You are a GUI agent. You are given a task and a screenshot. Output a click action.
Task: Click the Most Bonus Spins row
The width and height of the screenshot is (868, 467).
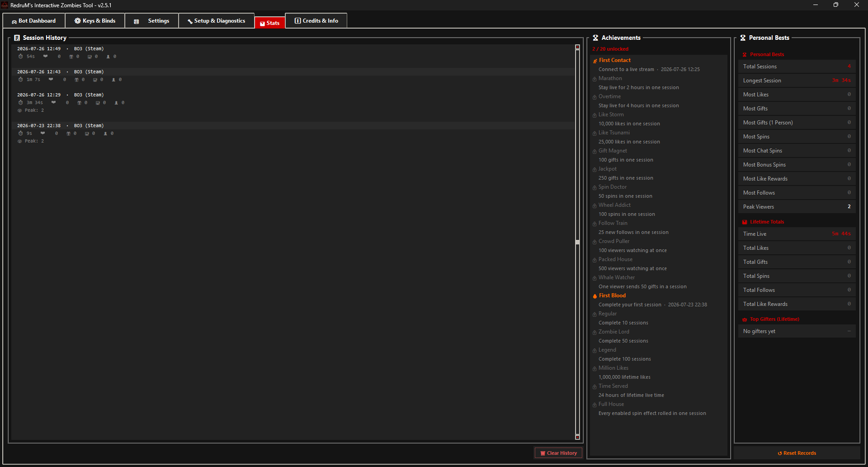point(797,165)
